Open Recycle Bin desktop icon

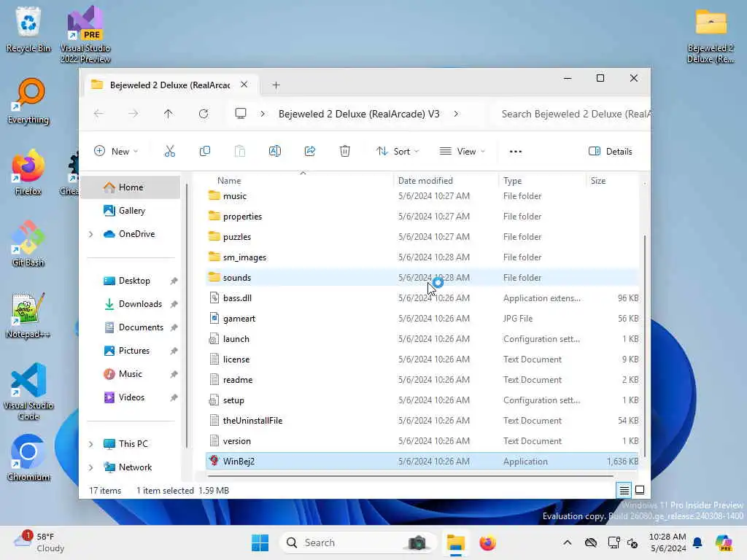tap(28, 29)
